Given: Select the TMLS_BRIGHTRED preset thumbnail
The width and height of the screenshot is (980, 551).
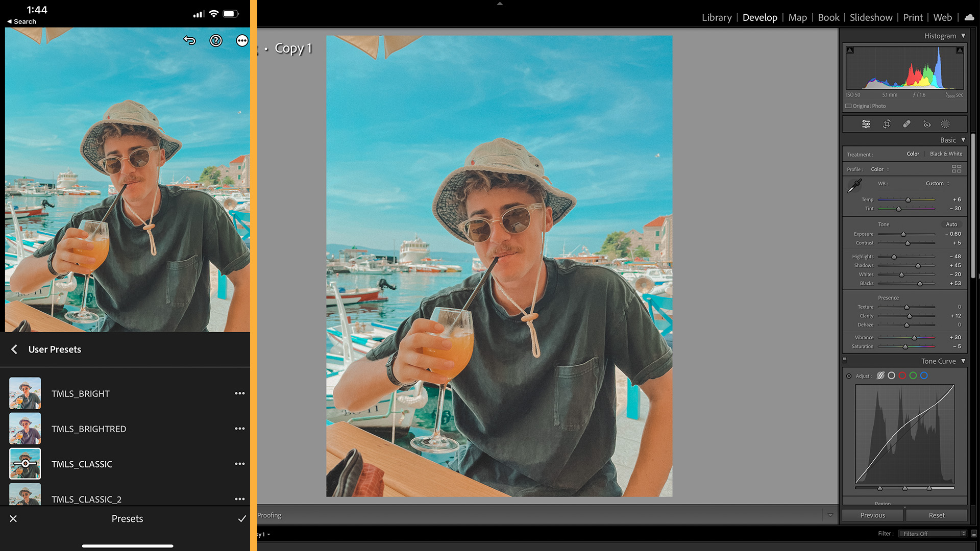Looking at the screenshot, I should point(25,429).
